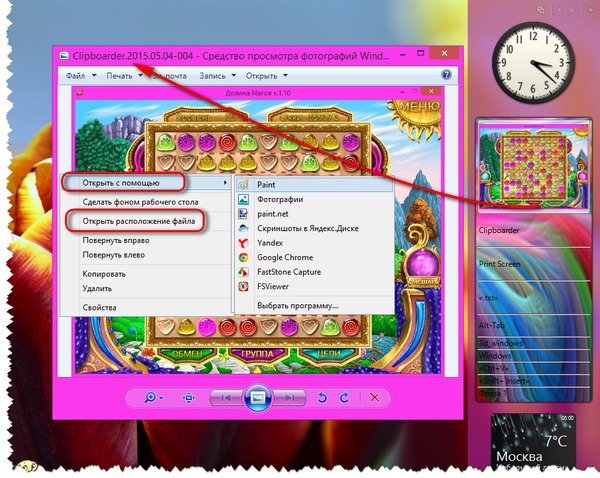Select the Alt-Tab clipboard entry
The height and width of the screenshot is (478, 600).
(533, 325)
